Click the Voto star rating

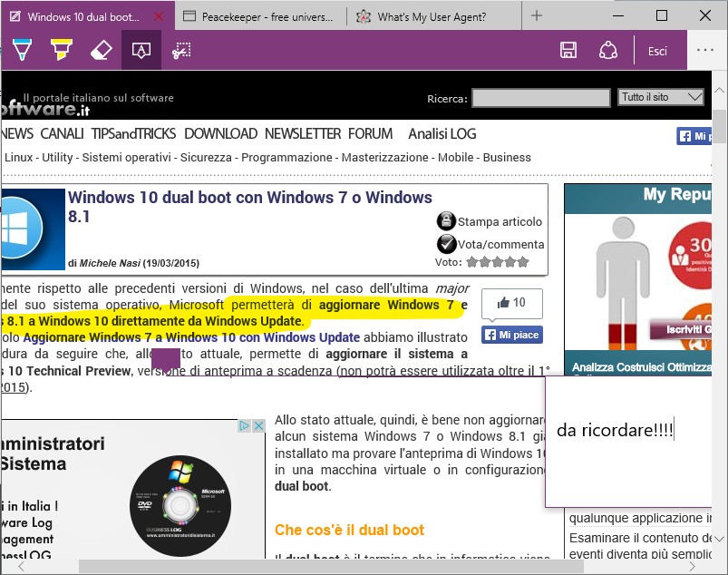(497, 262)
